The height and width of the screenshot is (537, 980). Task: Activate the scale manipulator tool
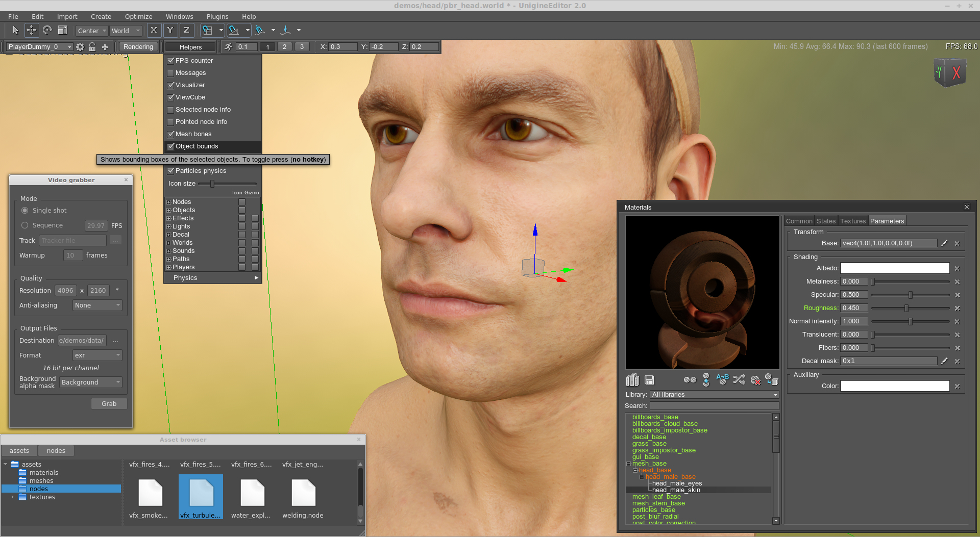pos(62,31)
